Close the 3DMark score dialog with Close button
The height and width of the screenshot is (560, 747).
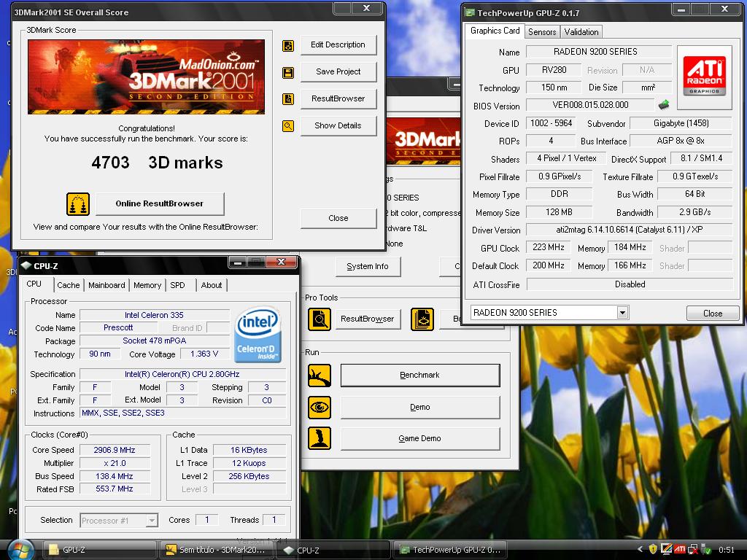click(338, 218)
